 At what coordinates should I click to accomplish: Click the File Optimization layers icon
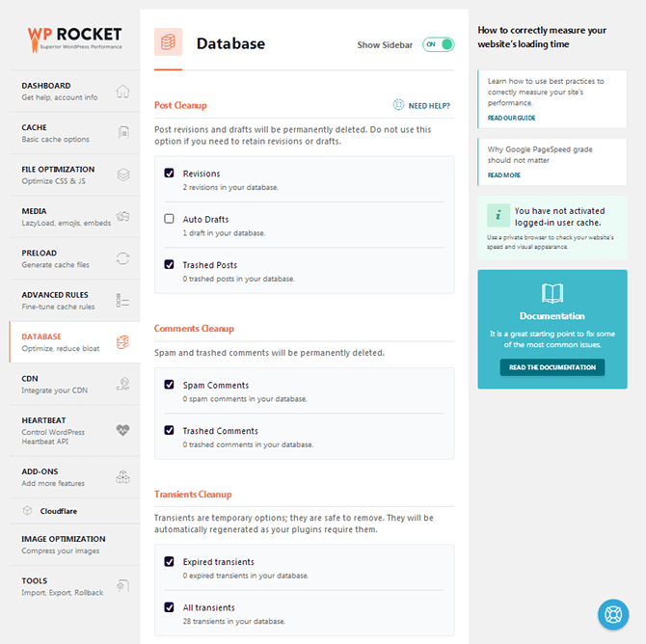(x=123, y=174)
